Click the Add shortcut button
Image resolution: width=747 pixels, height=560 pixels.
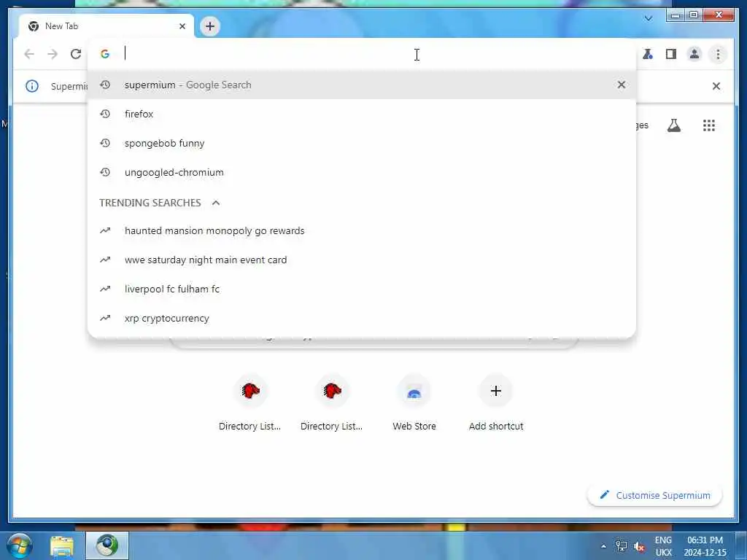496,402
